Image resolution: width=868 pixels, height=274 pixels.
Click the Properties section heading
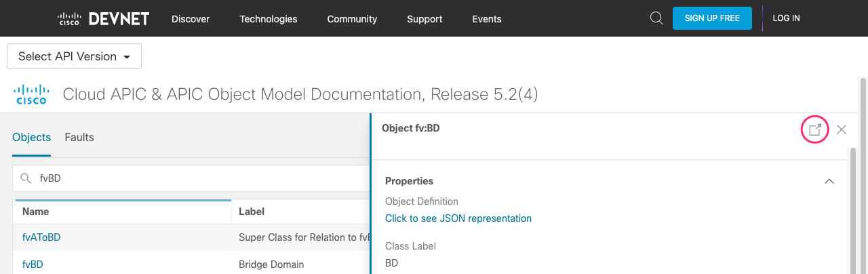409,181
